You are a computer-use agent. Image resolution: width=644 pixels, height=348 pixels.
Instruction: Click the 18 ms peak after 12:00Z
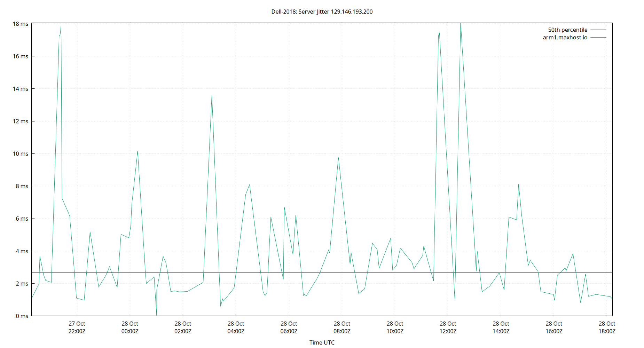461,24
